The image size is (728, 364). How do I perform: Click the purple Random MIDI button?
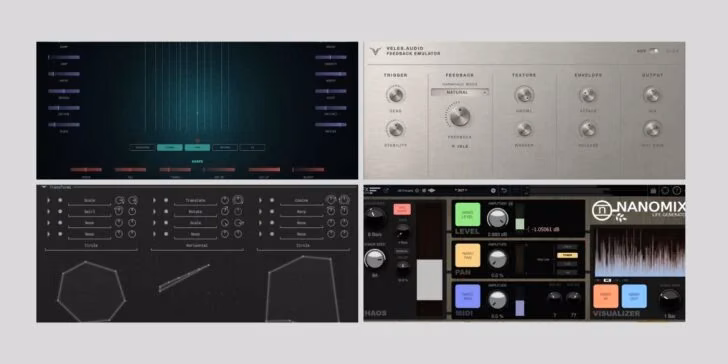click(x=468, y=296)
